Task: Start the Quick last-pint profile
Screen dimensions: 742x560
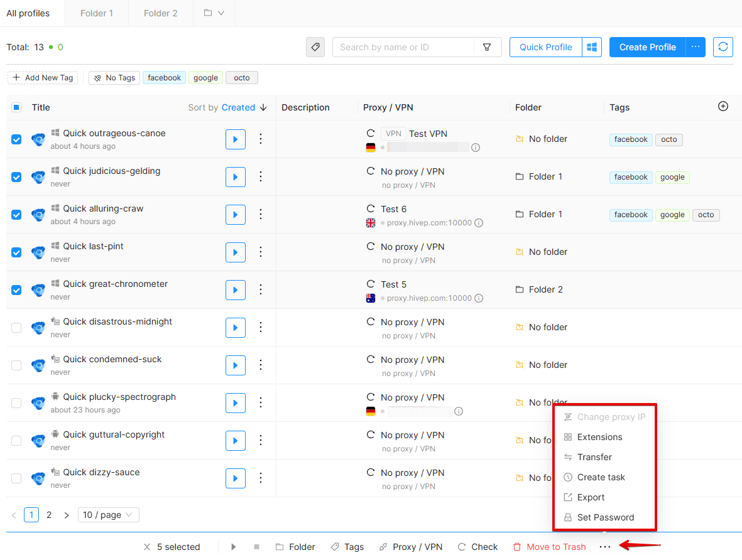Action: point(235,252)
